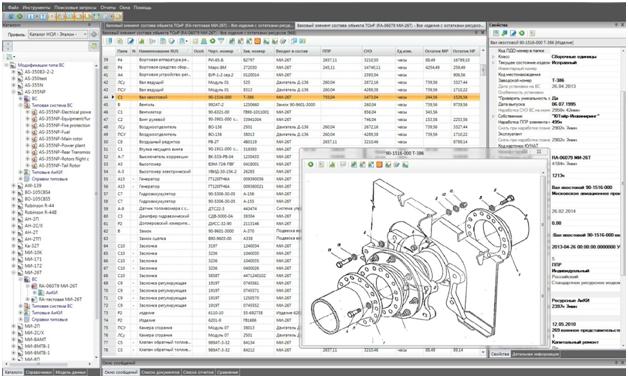Click the first icon in Свойства panel toolbar
Screen dimensions: 628x378
496,33
